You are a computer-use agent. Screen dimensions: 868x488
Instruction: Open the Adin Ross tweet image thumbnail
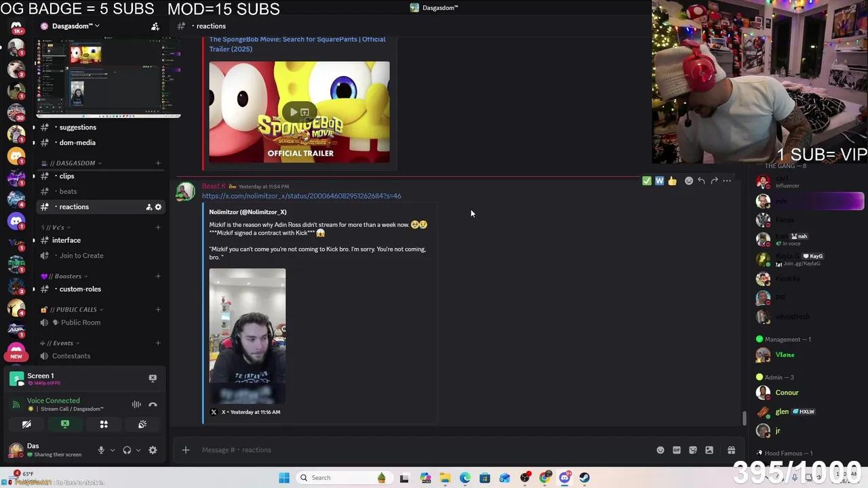tap(248, 335)
